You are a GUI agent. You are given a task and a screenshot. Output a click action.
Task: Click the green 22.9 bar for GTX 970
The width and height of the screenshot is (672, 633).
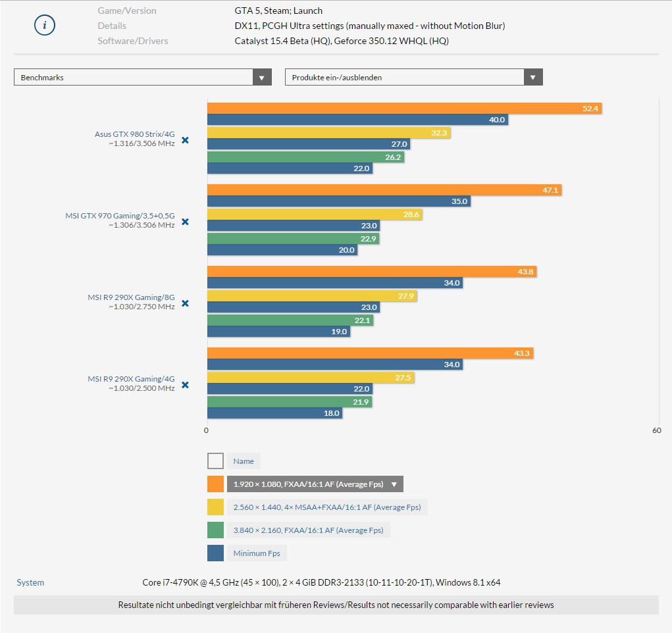tap(294, 239)
